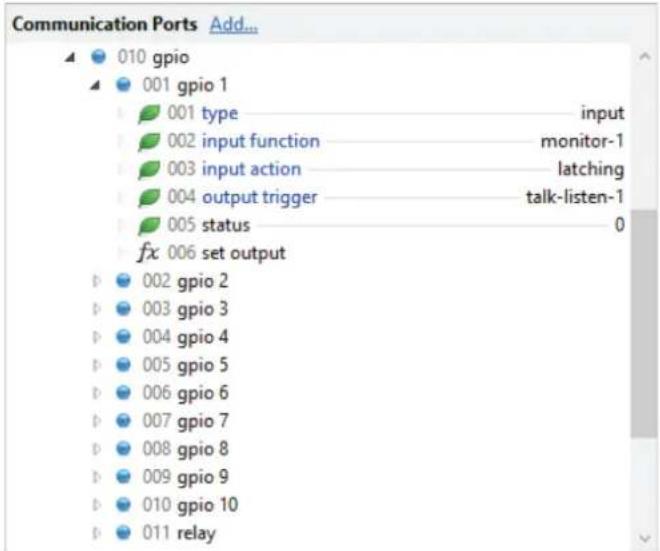Viewport: 660px width, 551px height.
Task: Click the blue sphere icon of gpio 10
Action: pos(123,503)
